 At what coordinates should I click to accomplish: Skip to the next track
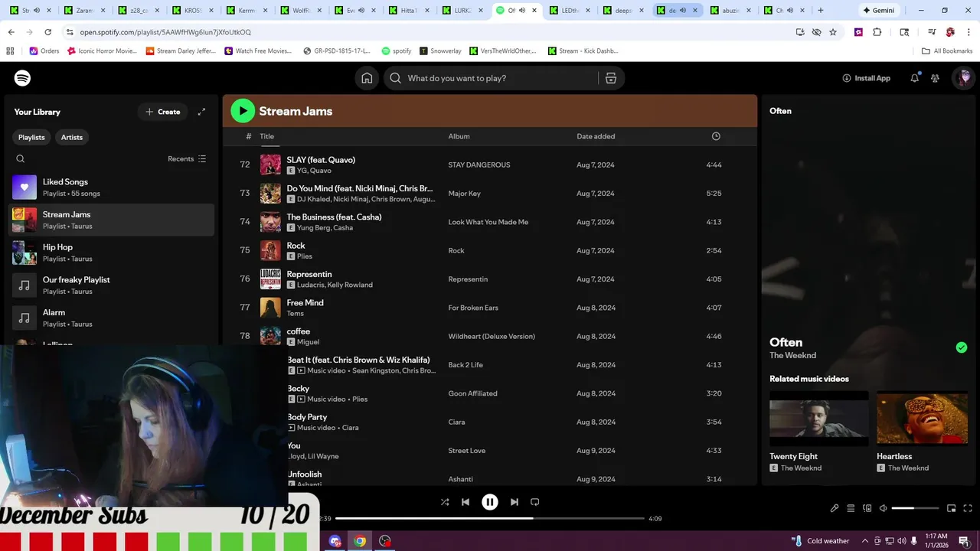click(x=514, y=502)
